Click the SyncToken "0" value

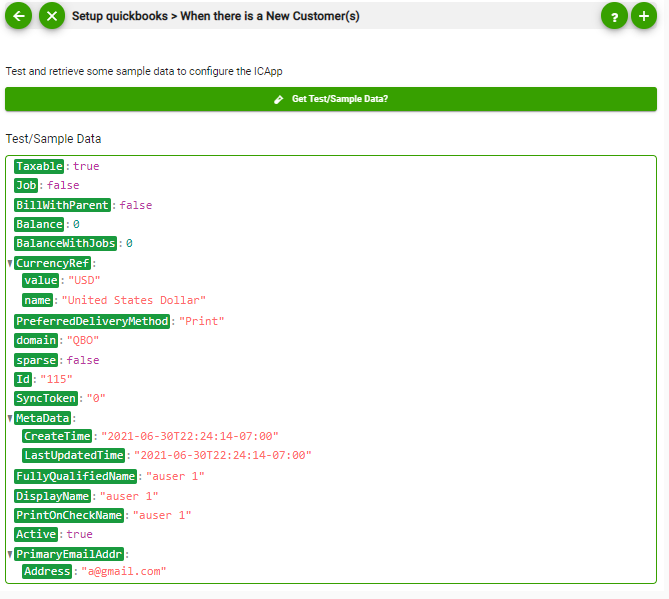96,398
